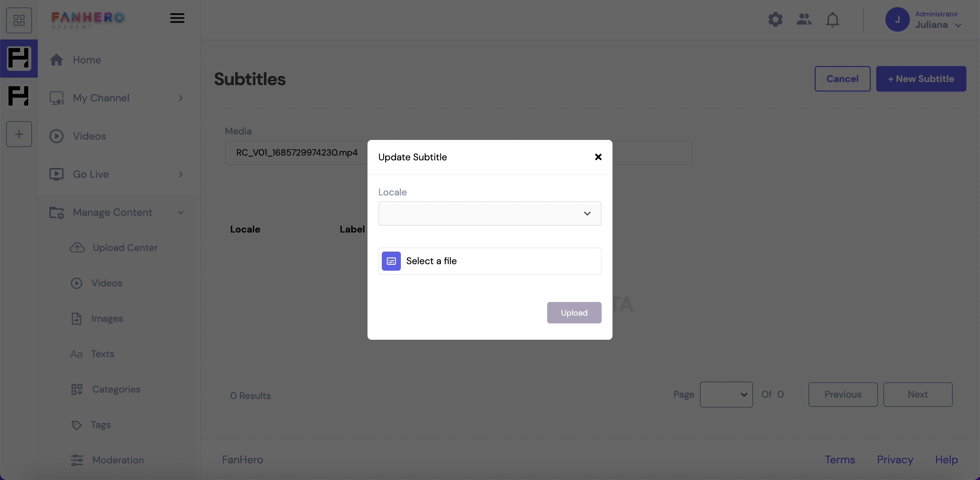This screenshot has width=980, height=480.
Task: Open the users icon in header
Action: coord(803,19)
